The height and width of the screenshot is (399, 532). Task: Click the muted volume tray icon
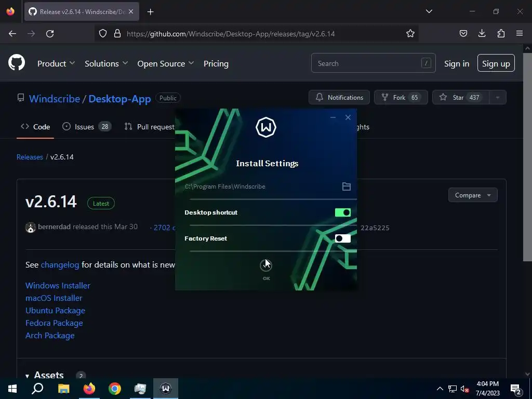point(464,389)
